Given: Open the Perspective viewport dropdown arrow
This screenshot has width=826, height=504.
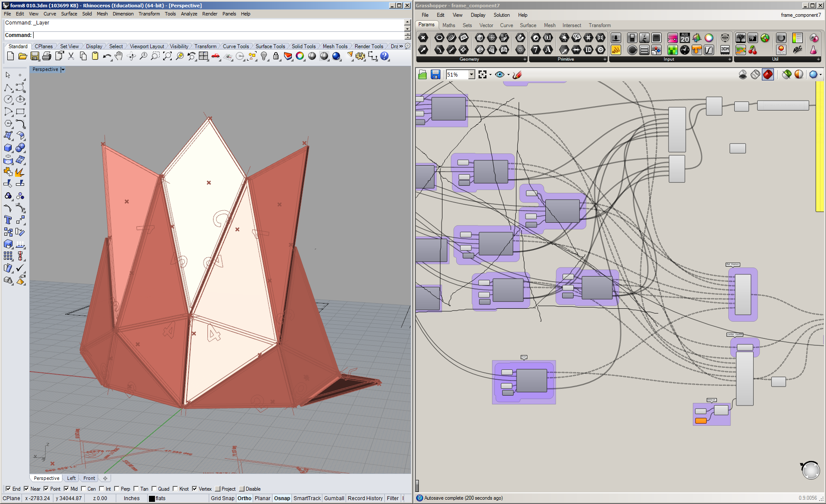Looking at the screenshot, I should pyautogui.click(x=63, y=70).
